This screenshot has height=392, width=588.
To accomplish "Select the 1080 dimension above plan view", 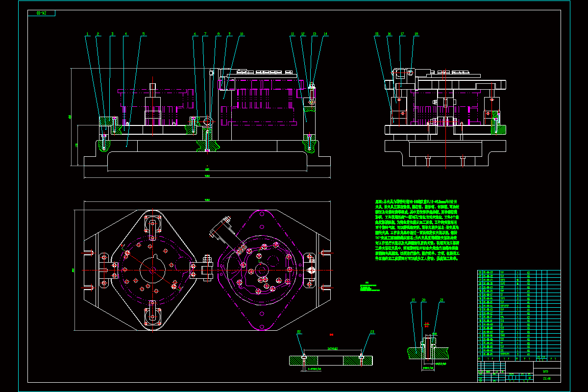I will 207,200.
